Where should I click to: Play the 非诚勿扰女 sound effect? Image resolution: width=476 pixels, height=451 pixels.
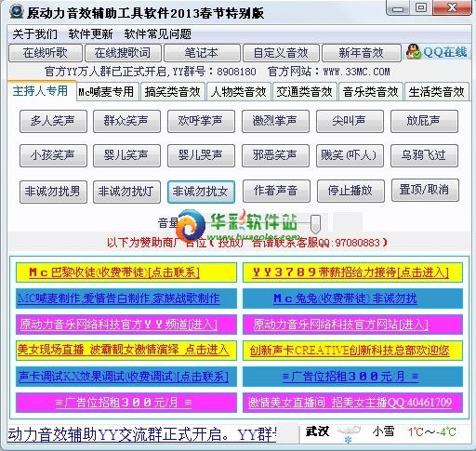coord(201,192)
